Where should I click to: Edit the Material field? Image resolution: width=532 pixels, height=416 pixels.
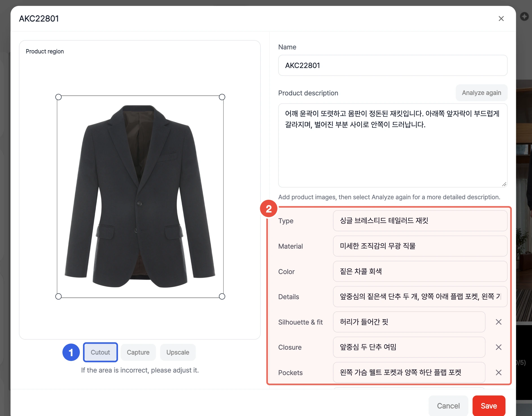pyautogui.click(x=420, y=246)
